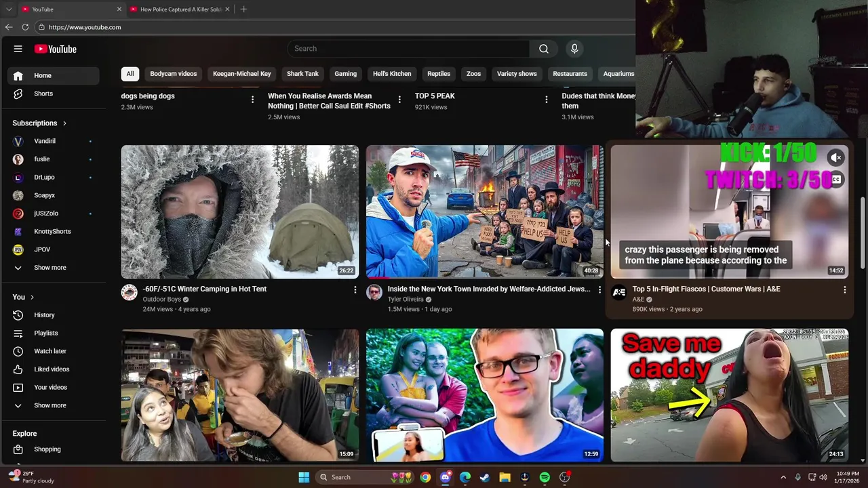
Task: Open the YouTube hamburger guide menu
Action: click(x=18, y=49)
